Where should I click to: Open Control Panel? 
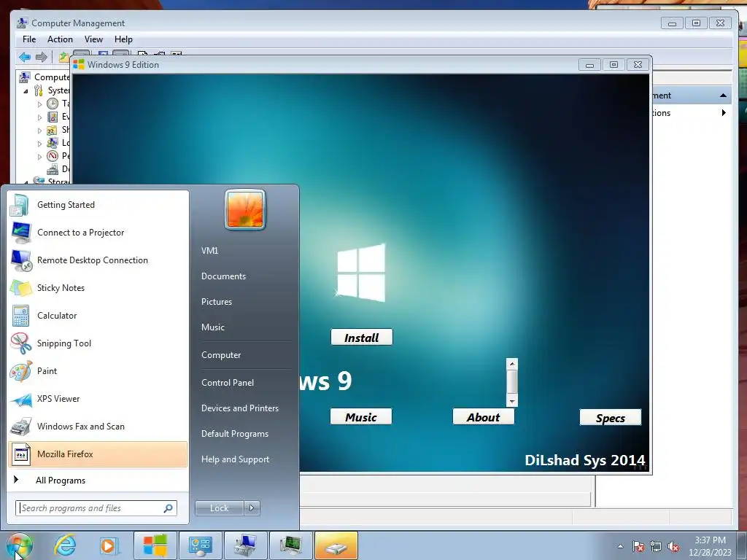click(x=228, y=383)
